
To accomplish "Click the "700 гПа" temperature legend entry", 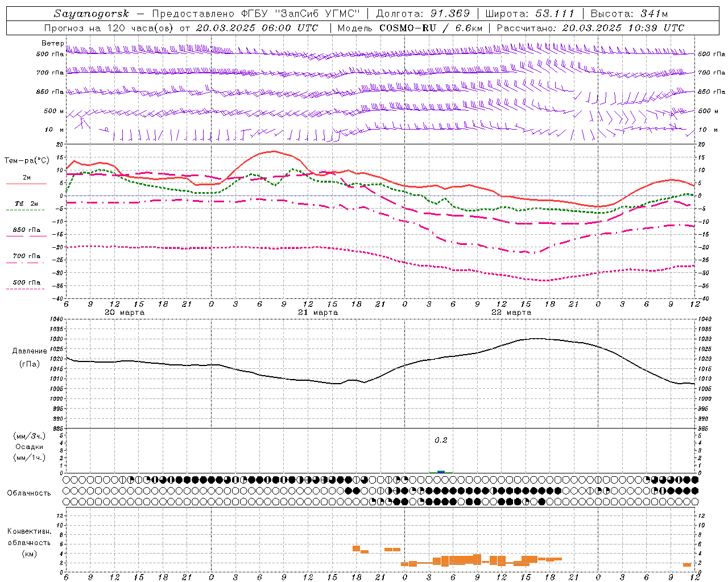I will click(27, 256).
